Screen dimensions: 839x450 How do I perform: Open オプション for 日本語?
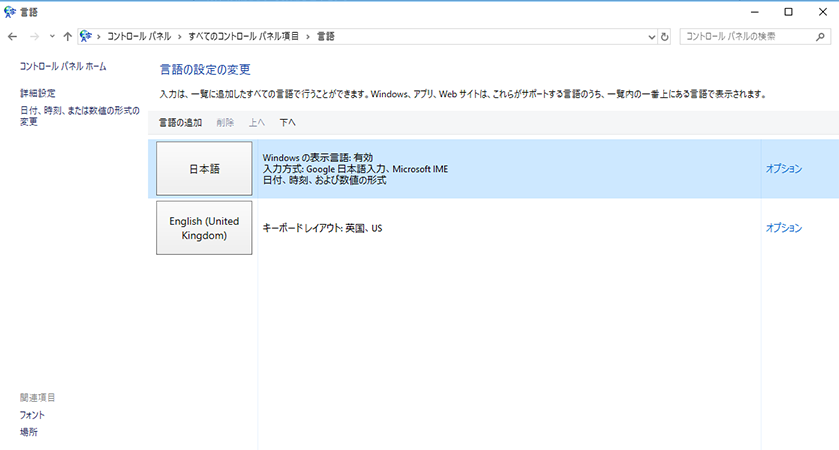(784, 169)
